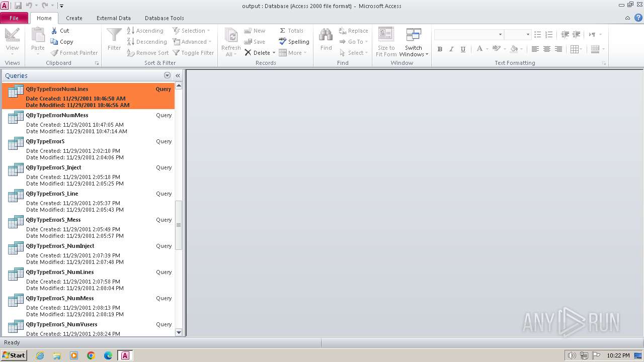The height and width of the screenshot is (362, 644).
Task: Click bulleted list icon
Action: [538, 34]
